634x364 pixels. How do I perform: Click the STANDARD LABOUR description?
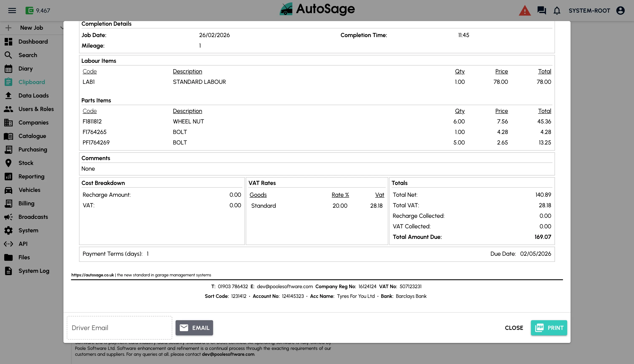[x=199, y=82]
